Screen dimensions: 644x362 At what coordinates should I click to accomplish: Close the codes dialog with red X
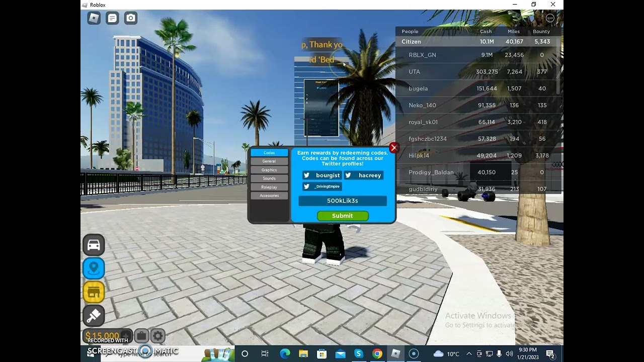pyautogui.click(x=394, y=148)
